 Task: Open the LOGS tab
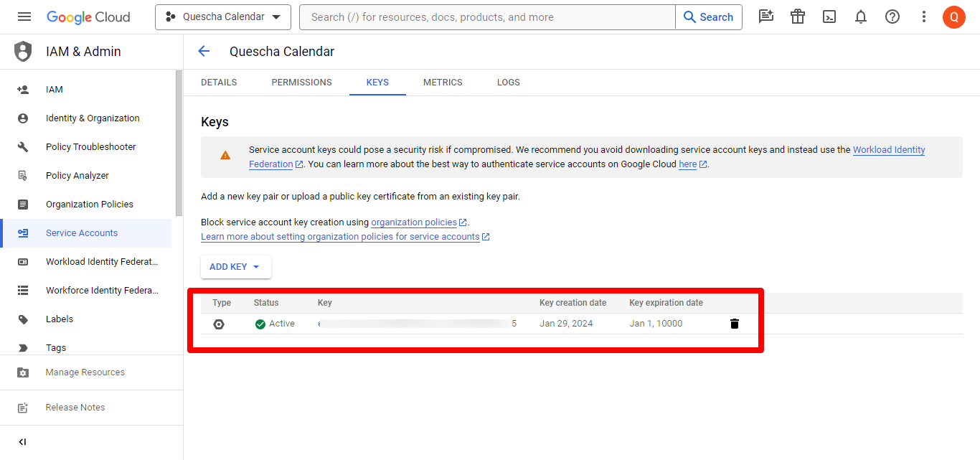point(508,83)
